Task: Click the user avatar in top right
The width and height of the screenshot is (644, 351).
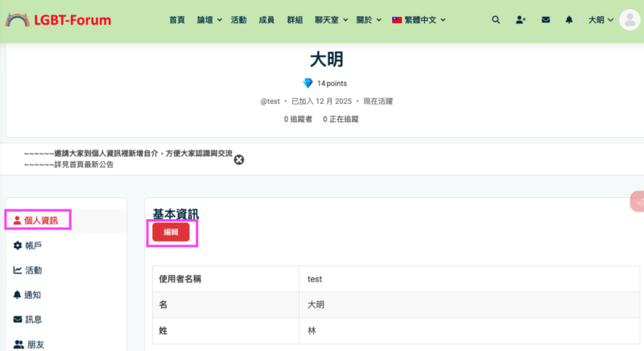Action: (x=630, y=20)
